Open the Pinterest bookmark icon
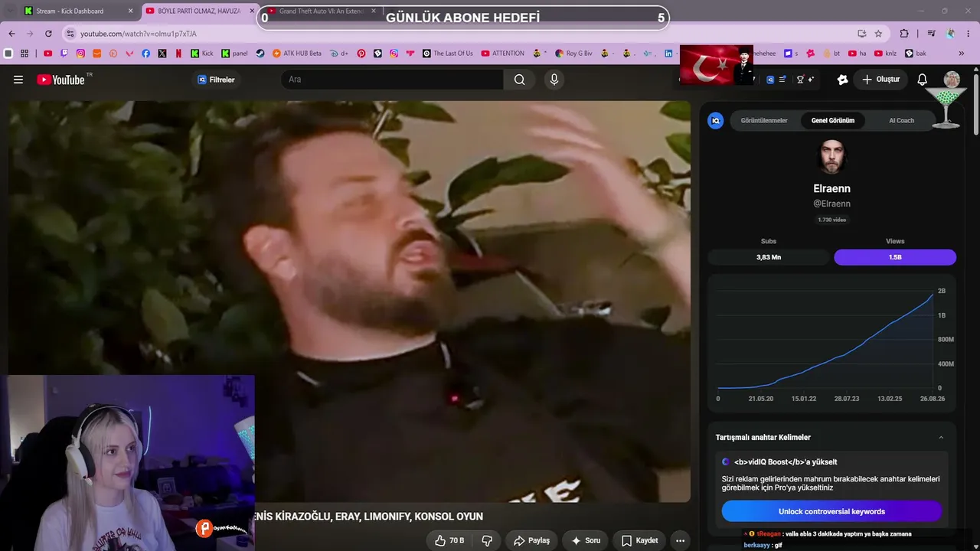This screenshot has width=980, height=551. tap(361, 54)
